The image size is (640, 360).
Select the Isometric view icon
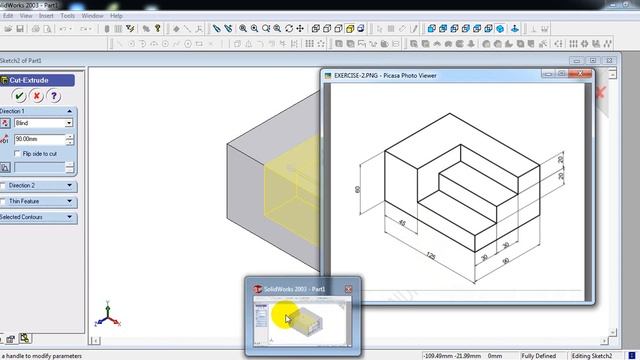point(500,29)
